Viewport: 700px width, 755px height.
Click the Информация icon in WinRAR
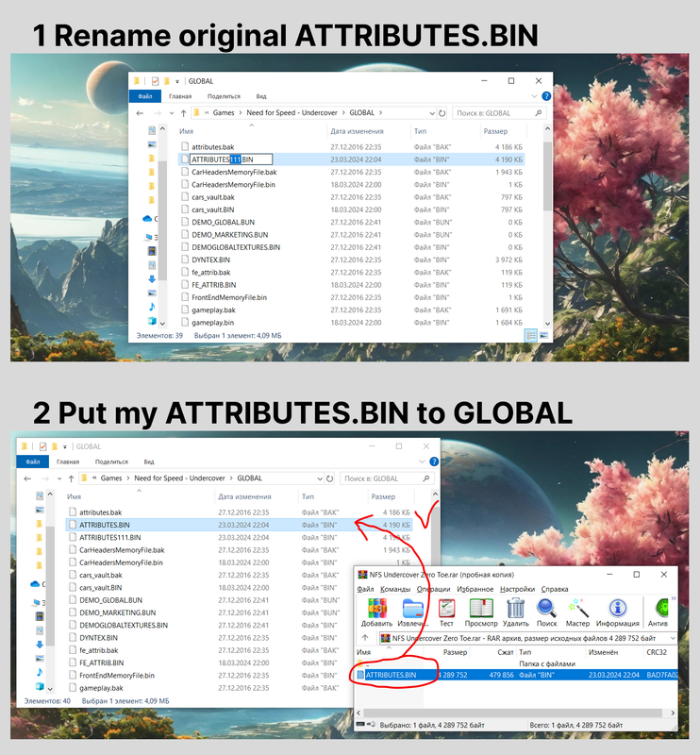(618, 608)
